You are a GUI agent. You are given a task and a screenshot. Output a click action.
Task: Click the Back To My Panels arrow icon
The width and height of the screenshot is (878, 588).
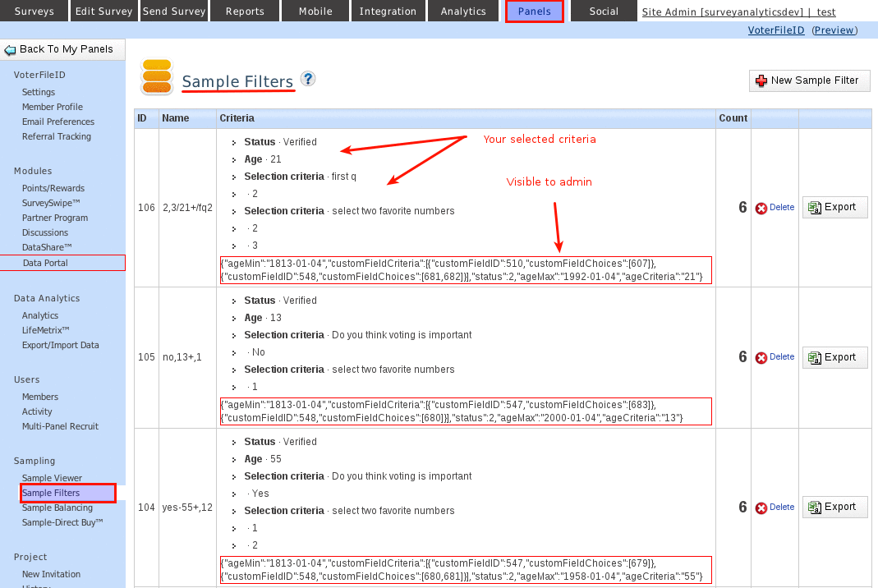(11, 50)
